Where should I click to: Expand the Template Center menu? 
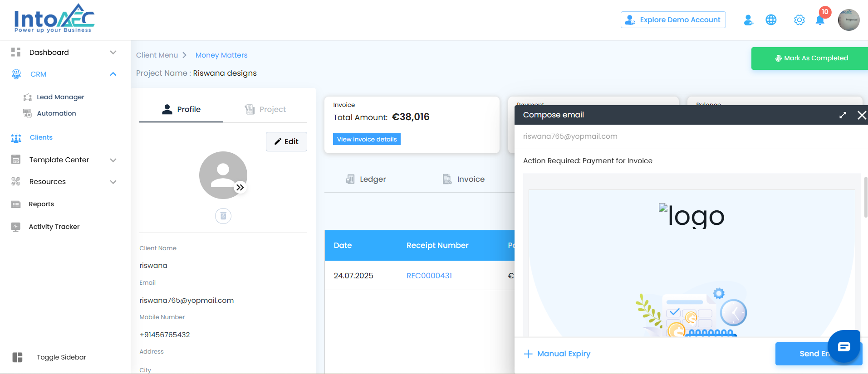click(113, 160)
